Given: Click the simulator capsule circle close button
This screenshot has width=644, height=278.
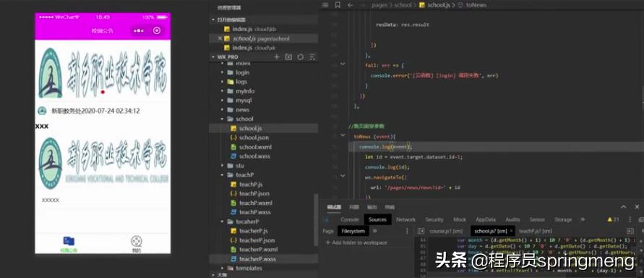Looking at the screenshot, I should click(157, 30).
